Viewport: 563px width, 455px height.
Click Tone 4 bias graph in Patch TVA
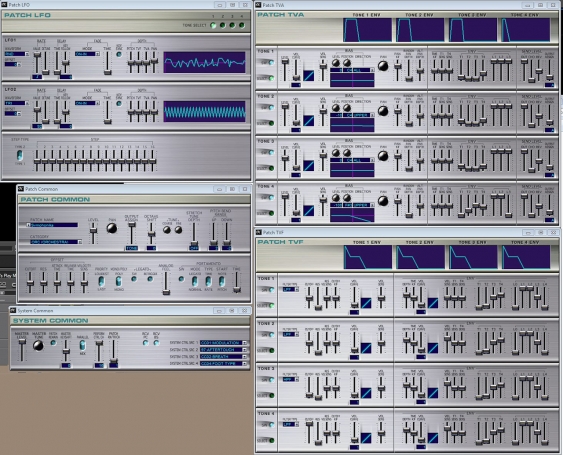click(x=352, y=215)
